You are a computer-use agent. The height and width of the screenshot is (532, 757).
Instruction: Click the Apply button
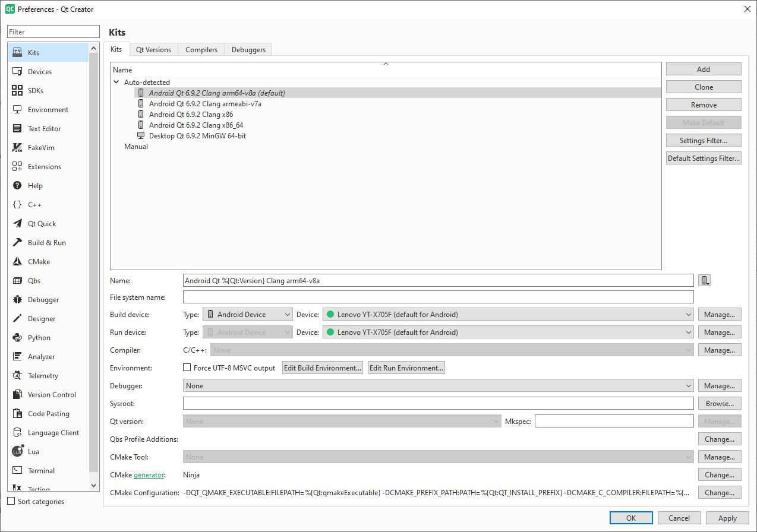coord(727,518)
